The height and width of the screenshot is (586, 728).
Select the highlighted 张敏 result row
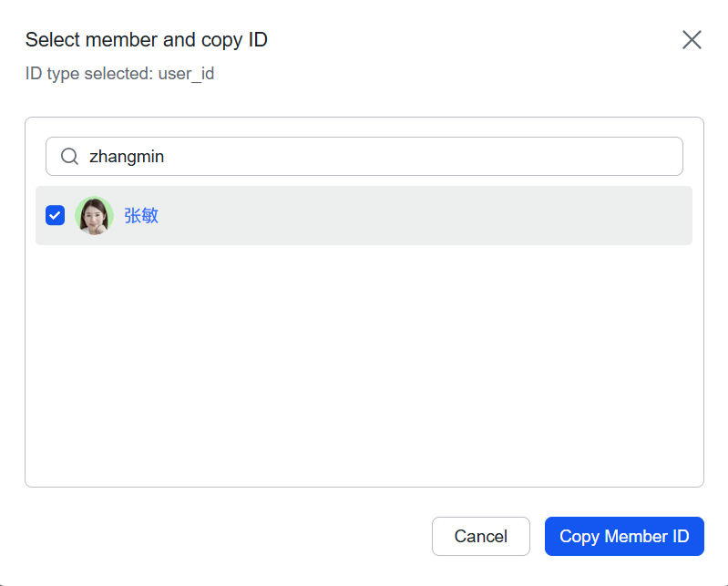click(410, 216)
